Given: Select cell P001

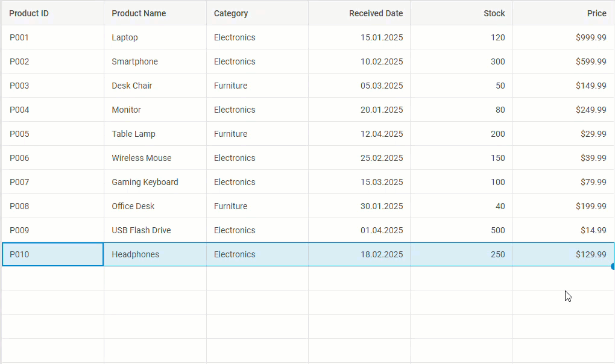Looking at the screenshot, I should point(52,37).
